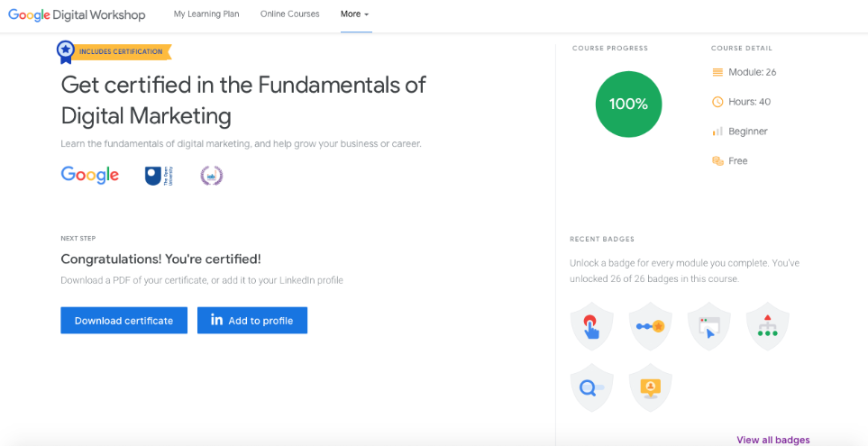Viewport: 868px width, 446px height.
Task: Click the orange clock Hours icon
Action: click(x=717, y=102)
